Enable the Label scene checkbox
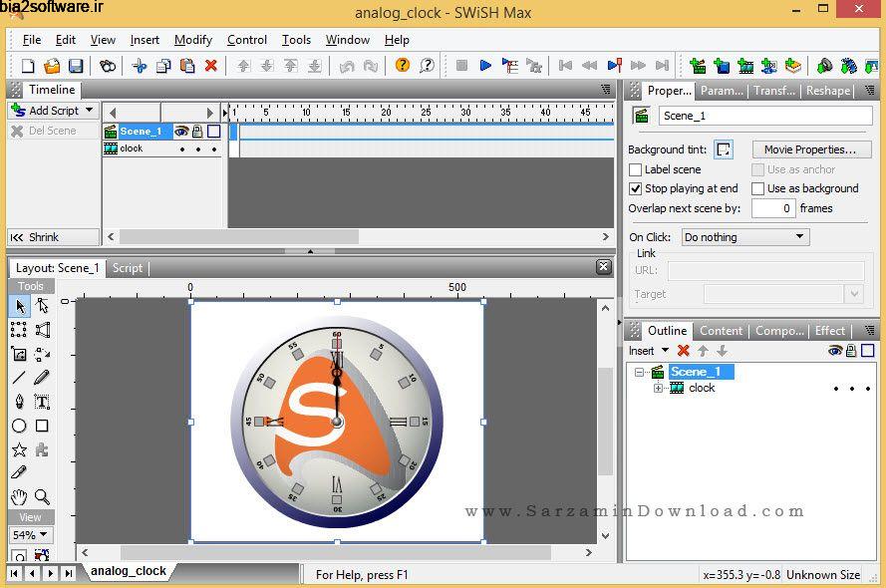The height and width of the screenshot is (588, 886). point(635,169)
